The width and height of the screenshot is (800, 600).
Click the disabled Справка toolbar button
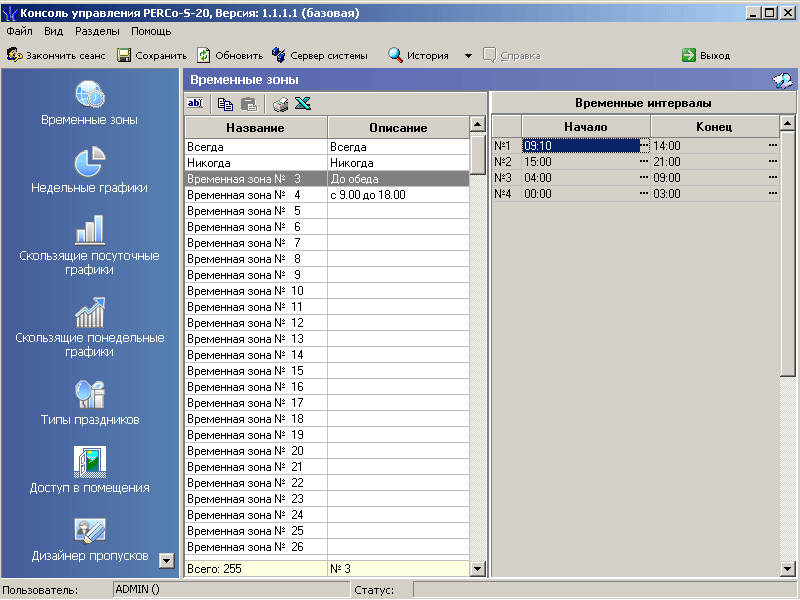coord(512,55)
